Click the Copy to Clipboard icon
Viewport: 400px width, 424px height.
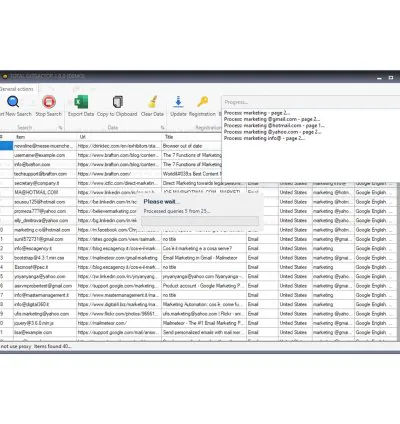tap(117, 102)
